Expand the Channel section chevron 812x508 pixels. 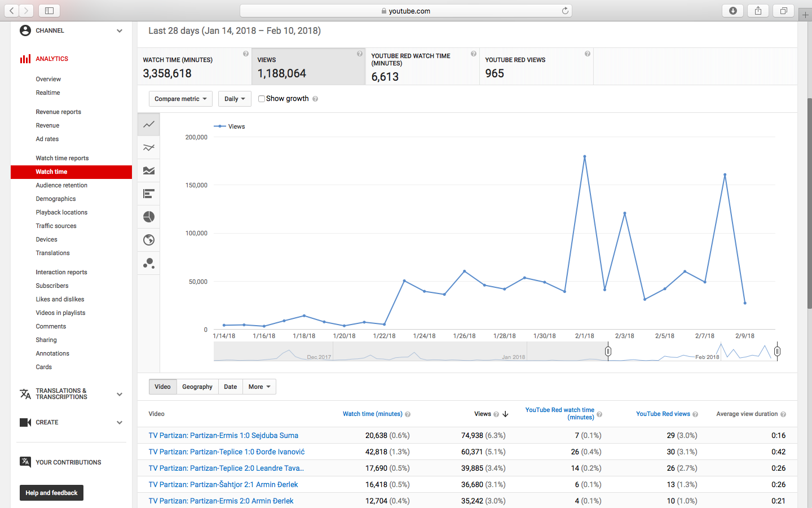(x=120, y=30)
